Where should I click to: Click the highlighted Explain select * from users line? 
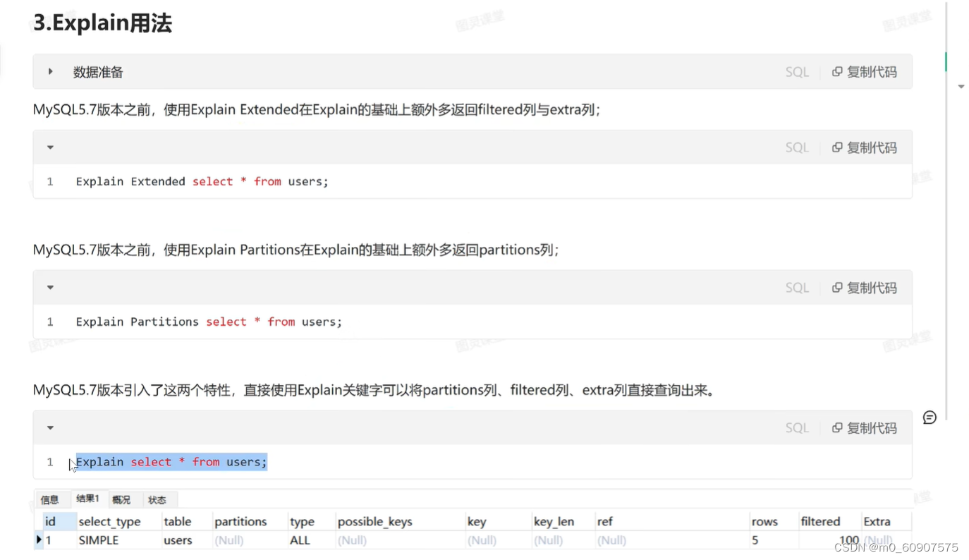click(171, 462)
